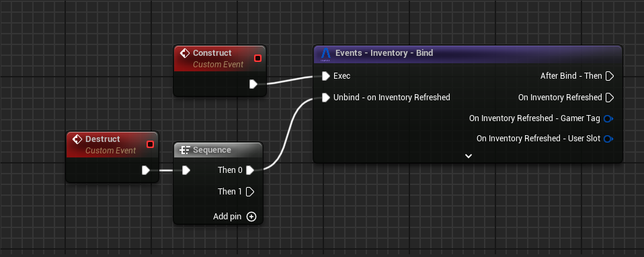Click the Sequence node icon
This screenshot has width=644, height=257.
185,150
